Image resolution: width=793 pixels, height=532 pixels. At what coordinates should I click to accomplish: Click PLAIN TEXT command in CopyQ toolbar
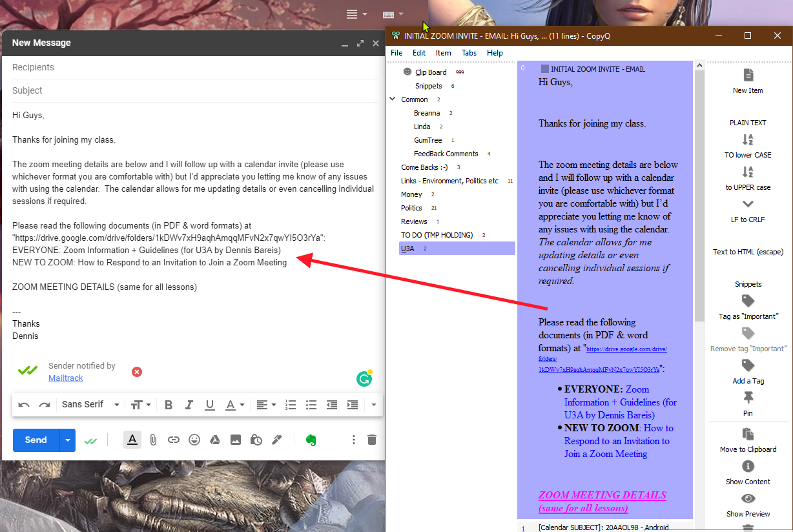point(748,123)
